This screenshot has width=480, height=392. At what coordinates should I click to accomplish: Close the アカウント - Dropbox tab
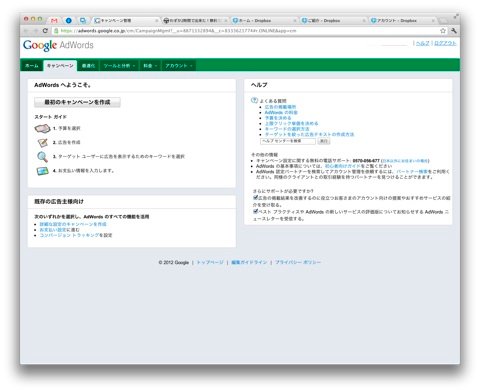tap(433, 21)
